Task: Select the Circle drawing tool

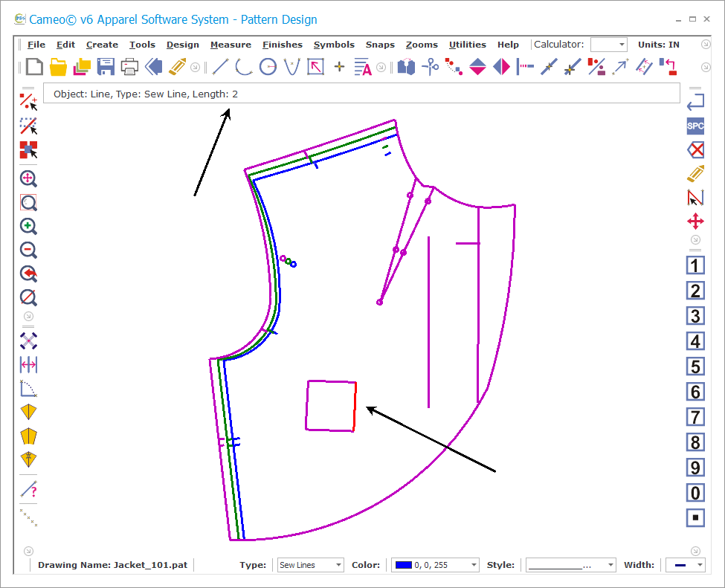Action: pos(268,67)
